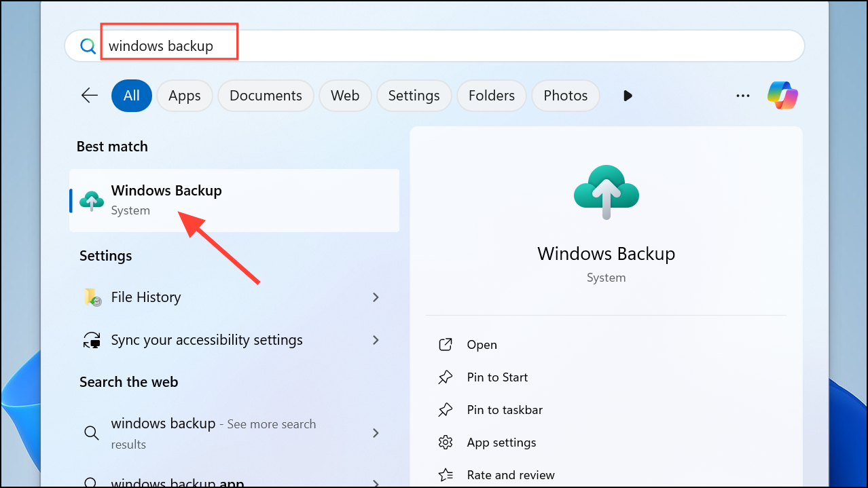Click the magnifying glass search icon
This screenshot has width=868, height=488.
(88, 45)
